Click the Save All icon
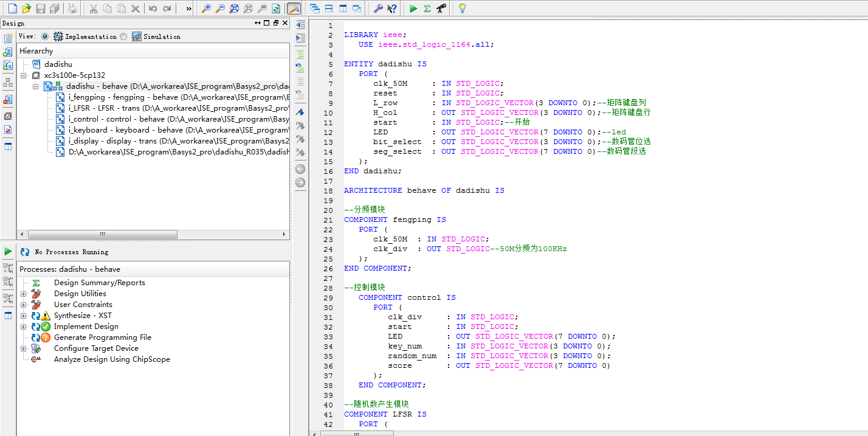This screenshot has width=868, height=436. pyautogui.click(x=55, y=9)
